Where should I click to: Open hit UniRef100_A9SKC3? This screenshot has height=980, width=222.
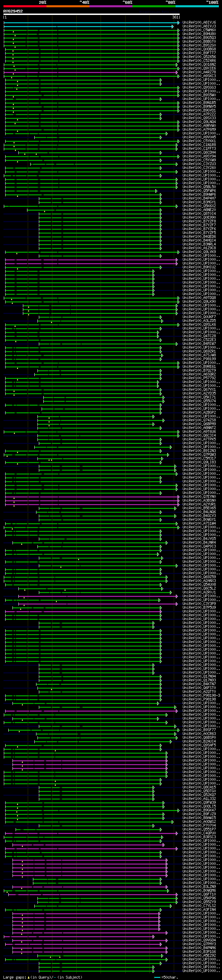pos(199,76)
